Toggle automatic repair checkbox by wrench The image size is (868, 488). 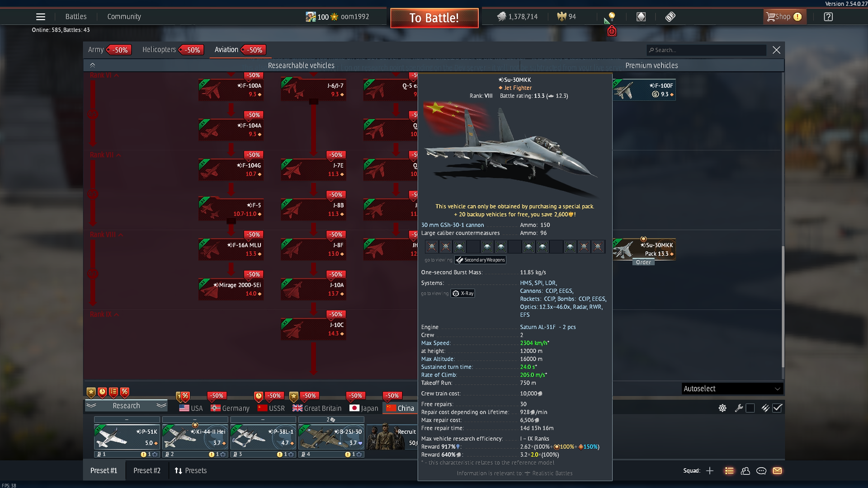tap(750, 408)
